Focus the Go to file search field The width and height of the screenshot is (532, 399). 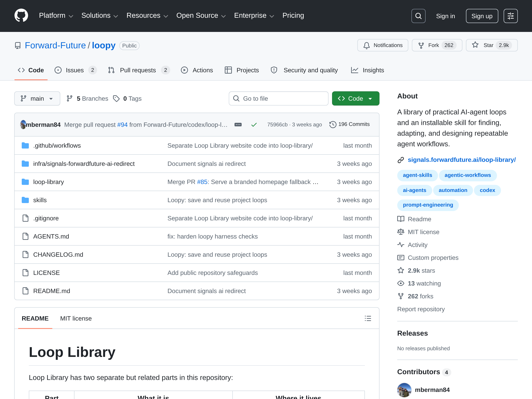(x=278, y=98)
